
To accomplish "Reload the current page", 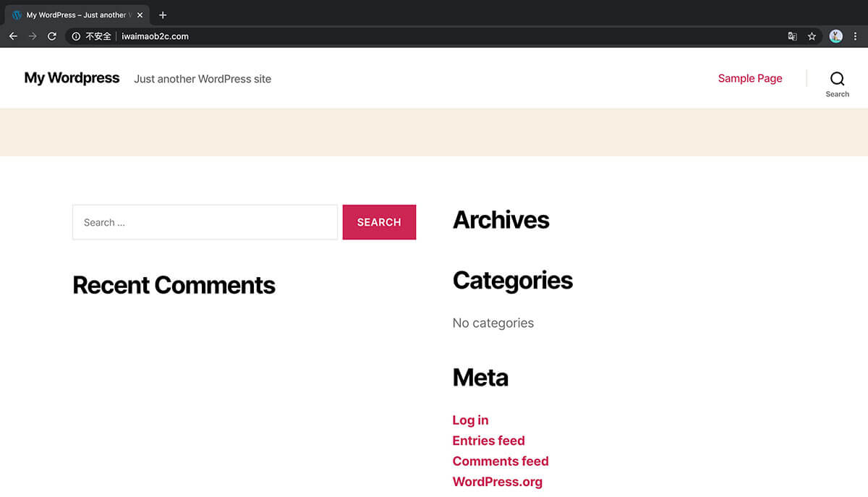I will point(52,36).
